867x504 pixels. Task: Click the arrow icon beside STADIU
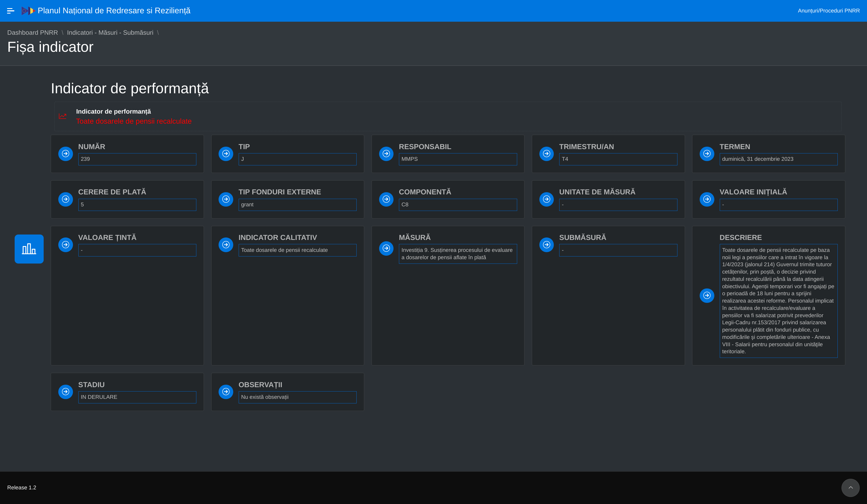(65, 391)
